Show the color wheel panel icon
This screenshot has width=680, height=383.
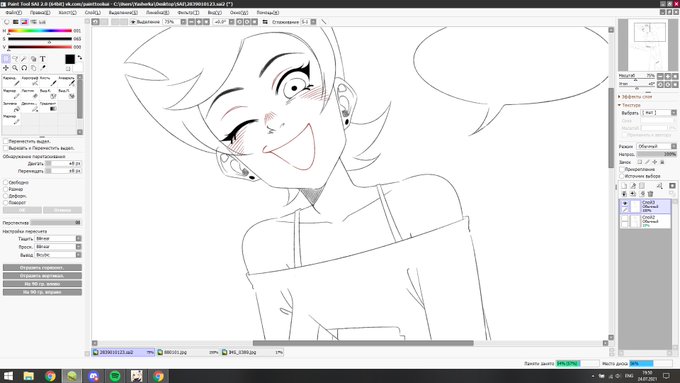coord(6,22)
